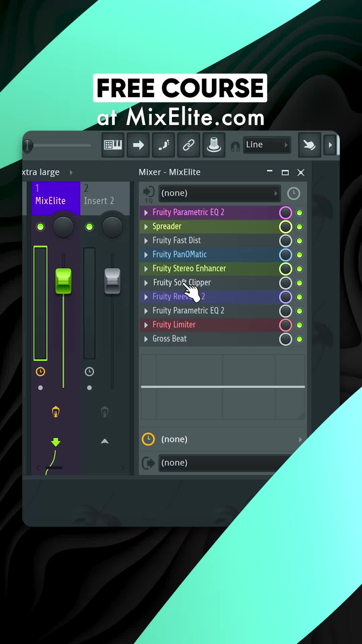Click the Fruity PanOMatic mix level knob
Viewport: 362px width, 644px height.
tap(286, 255)
